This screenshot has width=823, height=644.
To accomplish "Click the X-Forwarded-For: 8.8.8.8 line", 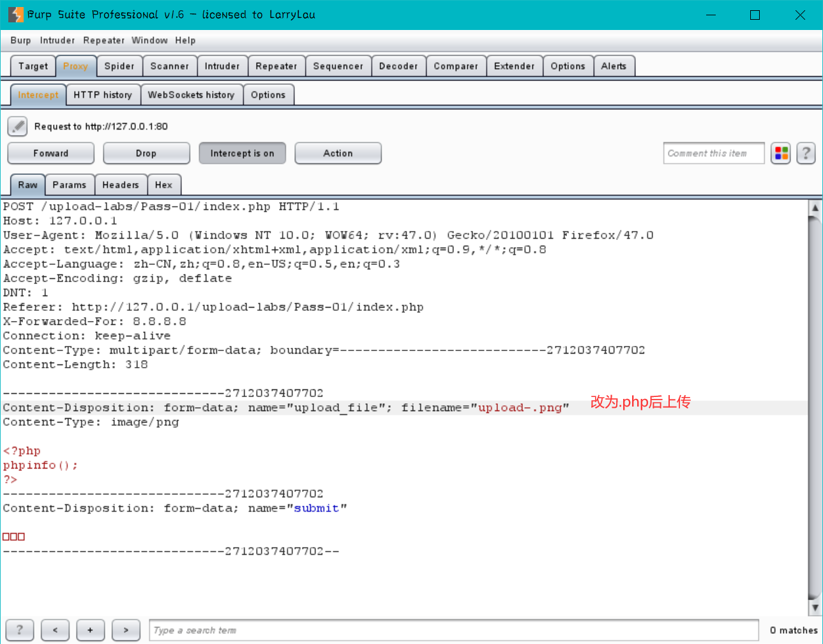I will pos(94,322).
